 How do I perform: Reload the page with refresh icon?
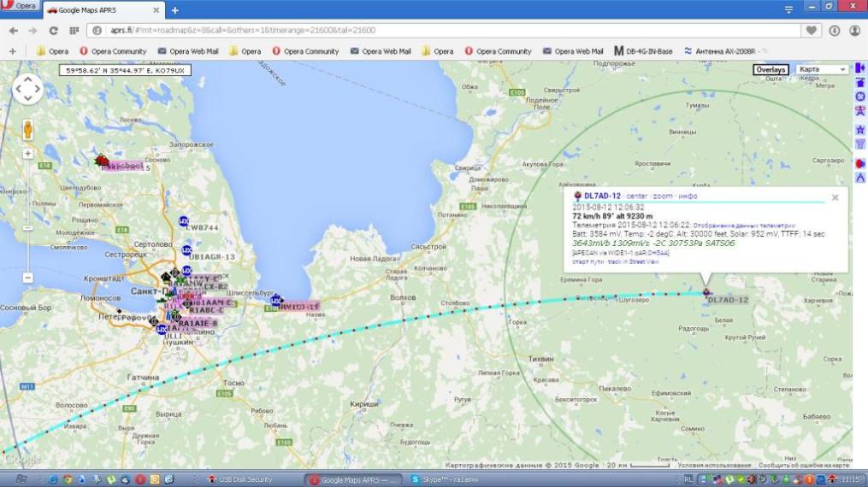pos(54,30)
